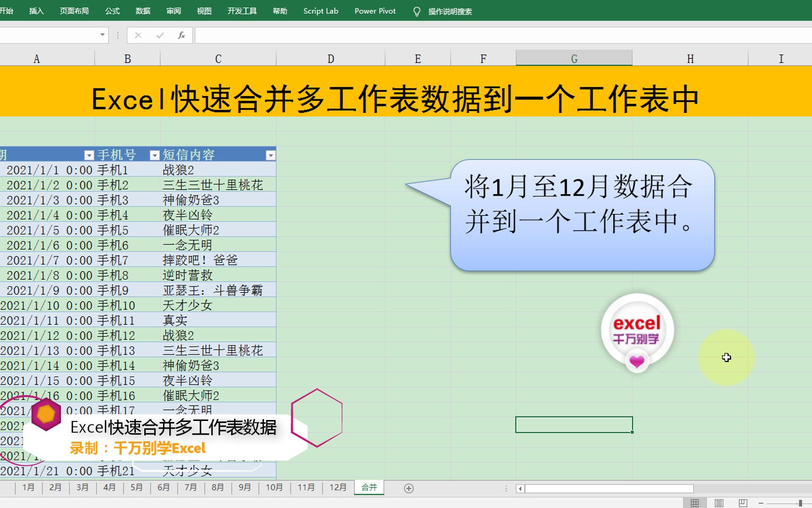Image resolution: width=812 pixels, height=508 pixels.
Task: Click the 2021/1/5 0:00 date cell
Action: (47, 230)
